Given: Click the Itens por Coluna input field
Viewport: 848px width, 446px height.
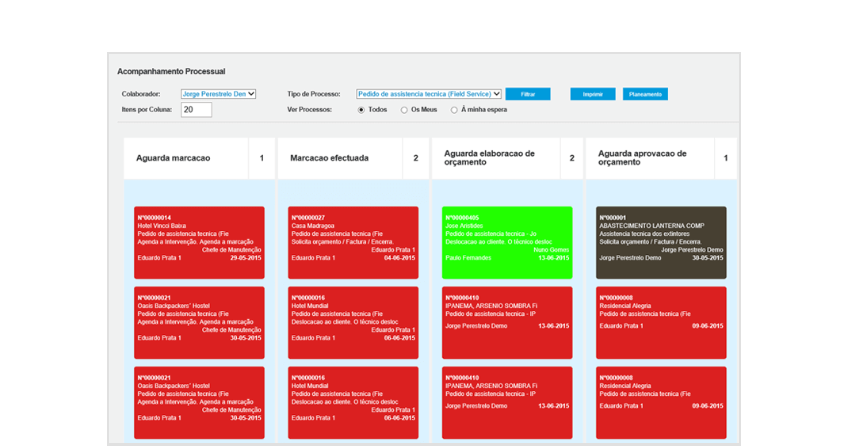Looking at the screenshot, I should 196,110.
